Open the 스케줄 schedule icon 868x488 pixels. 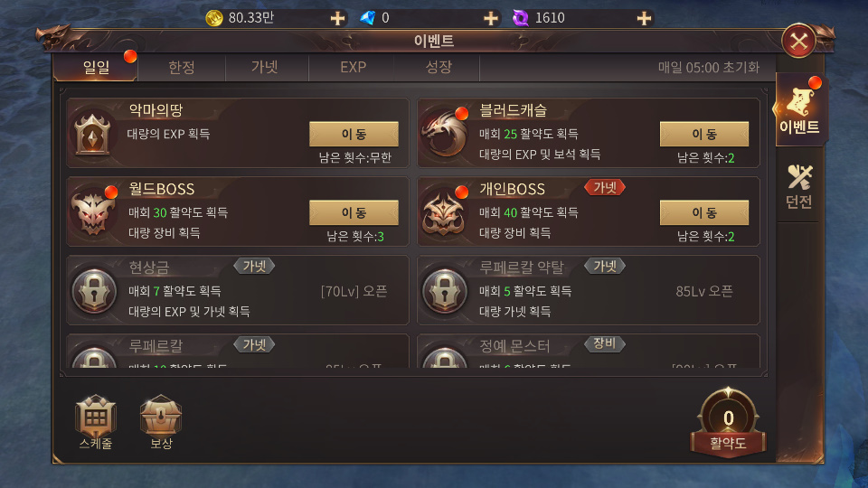click(96, 422)
